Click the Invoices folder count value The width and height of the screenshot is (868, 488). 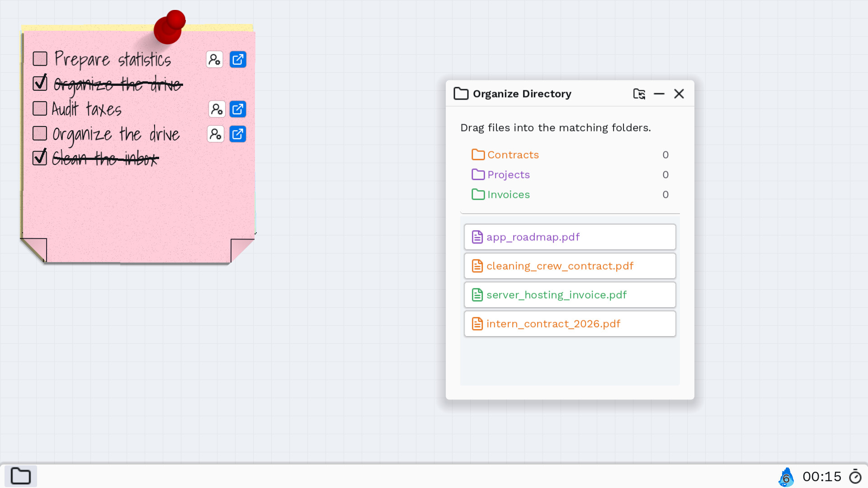point(665,195)
